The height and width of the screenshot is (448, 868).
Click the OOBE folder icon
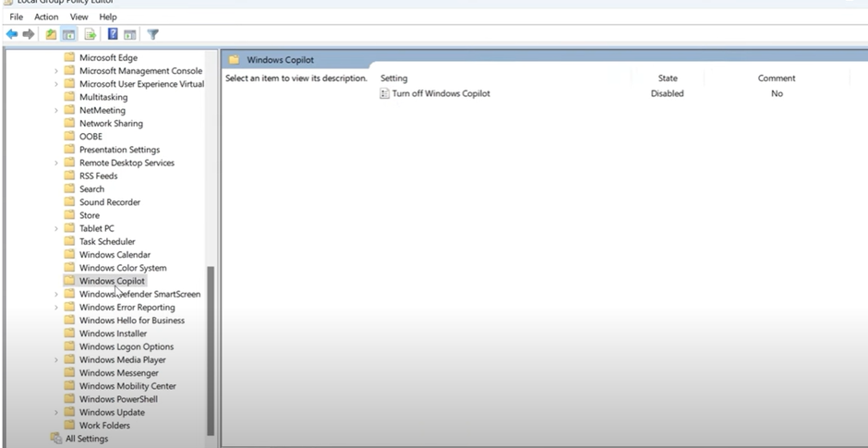click(x=69, y=136)
